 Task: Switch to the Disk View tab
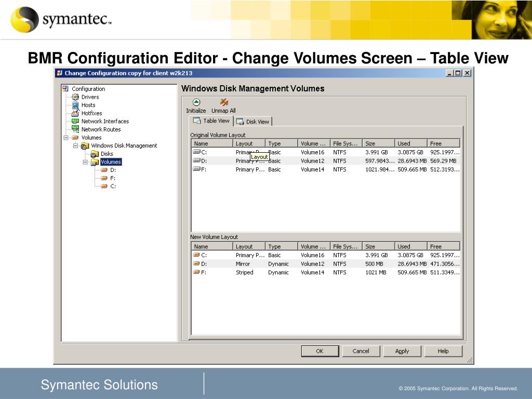pyautogui.click(x=253, y=122)
